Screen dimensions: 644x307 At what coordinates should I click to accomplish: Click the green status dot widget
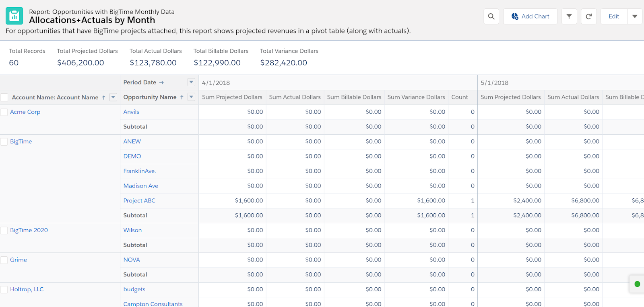click(x=637, y=284)
